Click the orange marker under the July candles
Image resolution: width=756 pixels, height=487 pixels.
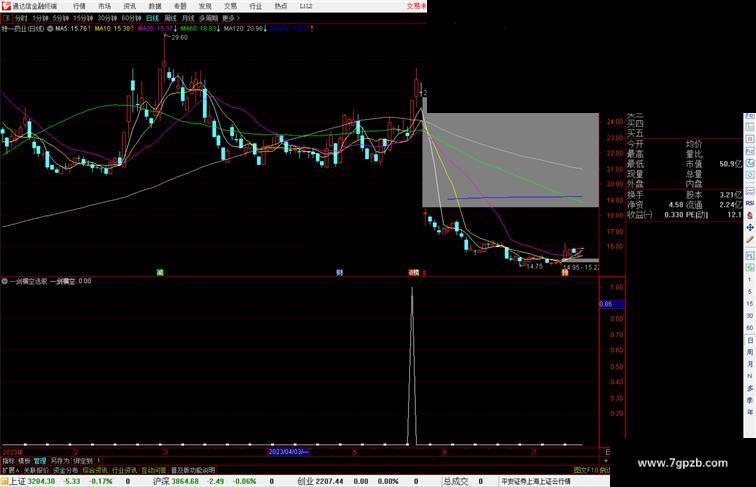(x=565, y=272)
